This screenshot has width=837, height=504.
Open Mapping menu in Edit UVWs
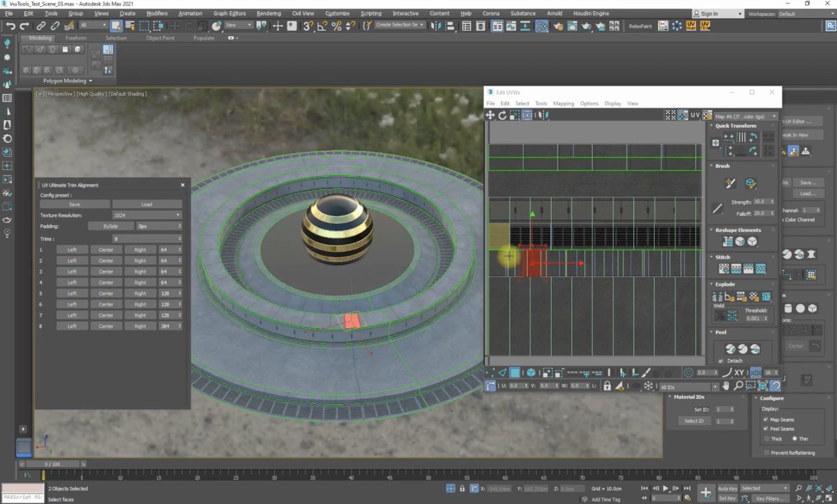point(564,103)
